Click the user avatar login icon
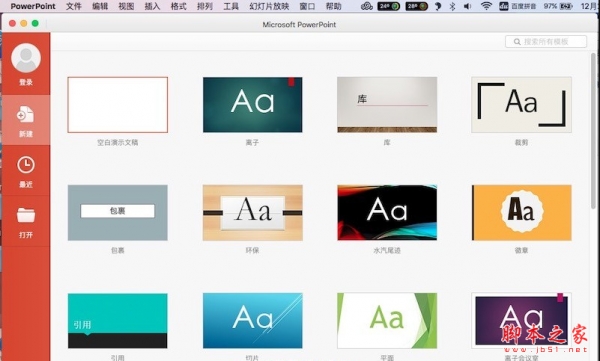 [26, 58]
